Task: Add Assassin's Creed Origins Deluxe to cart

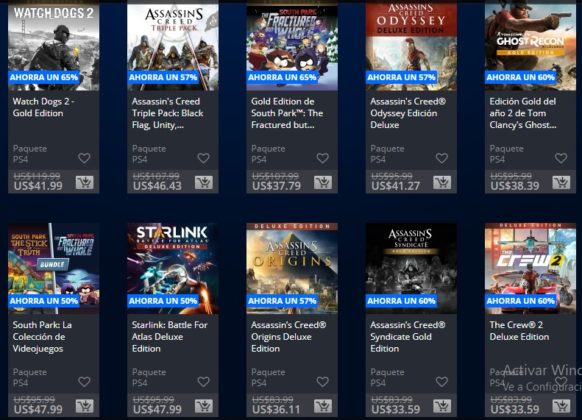Action: 323,406
